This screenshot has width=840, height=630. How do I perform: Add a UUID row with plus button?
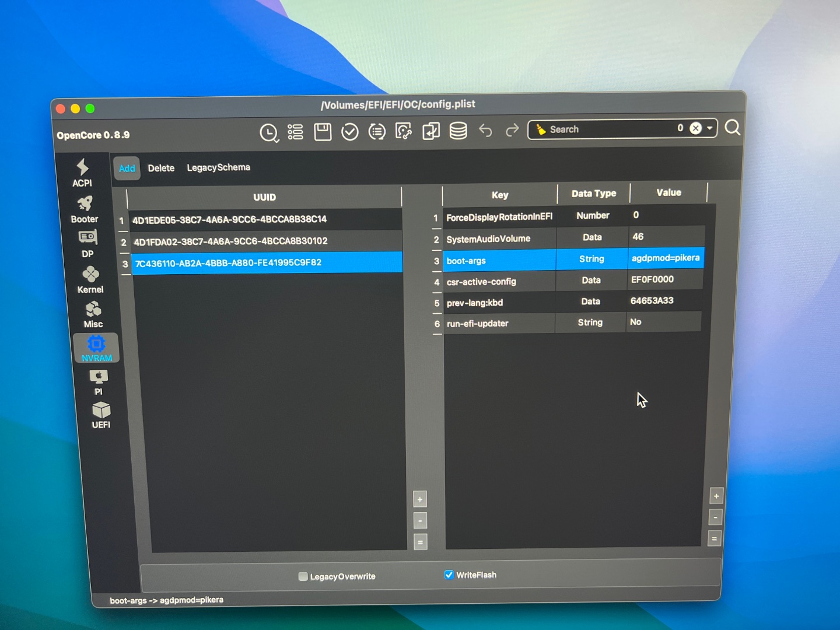point(420,499)
